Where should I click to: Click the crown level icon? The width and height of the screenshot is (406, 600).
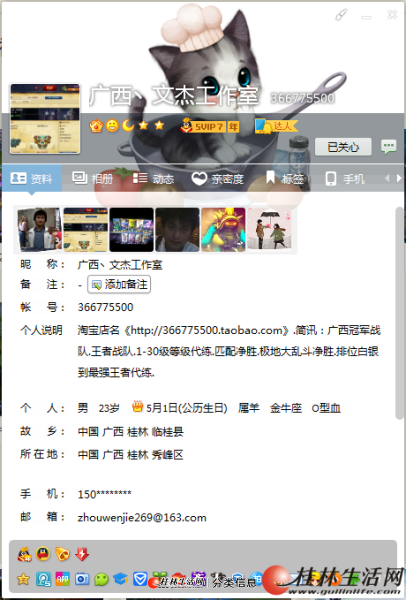[96, 126]
